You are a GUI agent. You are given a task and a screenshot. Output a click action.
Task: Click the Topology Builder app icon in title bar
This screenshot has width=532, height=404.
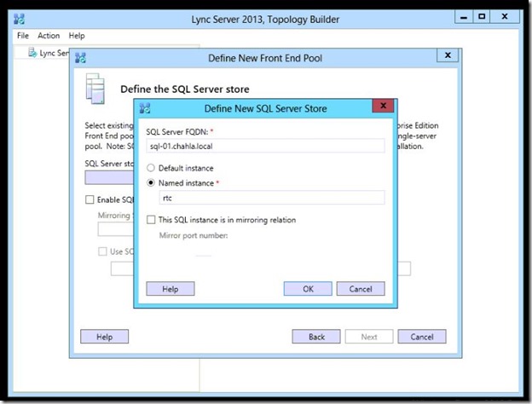point(19,19)
